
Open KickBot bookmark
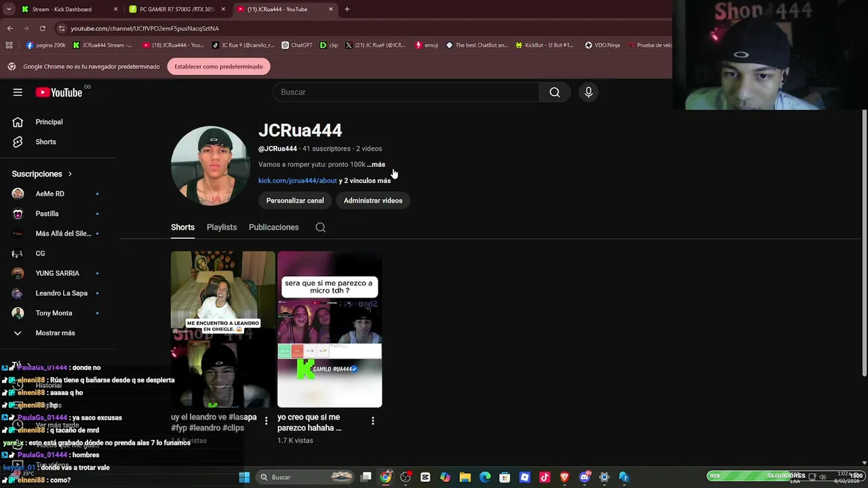(545, 45)
